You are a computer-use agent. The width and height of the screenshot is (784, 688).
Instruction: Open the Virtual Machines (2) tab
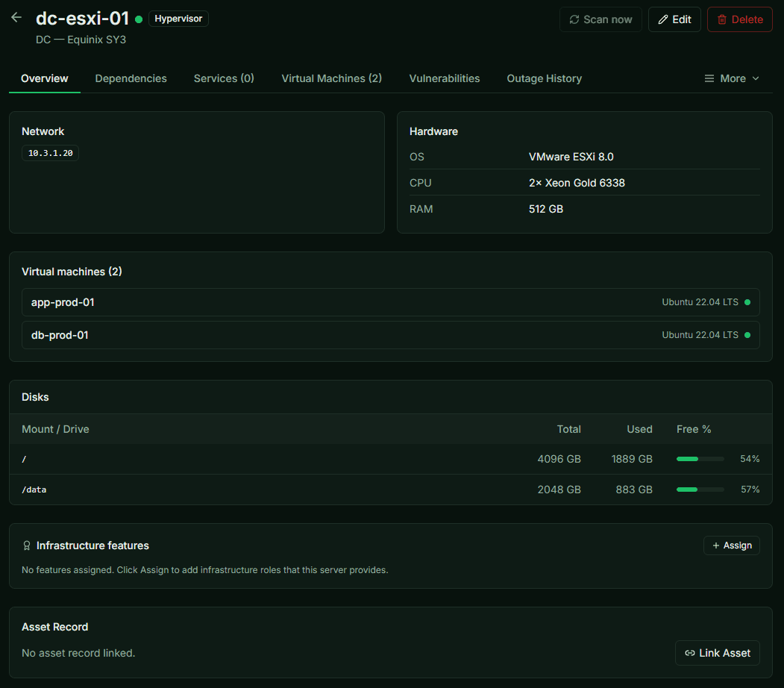[331, 78]
